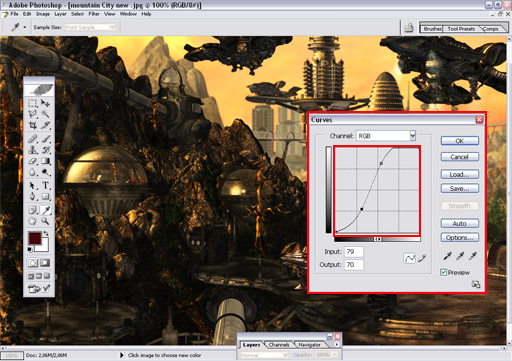Swap foreground and background colors

click(46, 233)
